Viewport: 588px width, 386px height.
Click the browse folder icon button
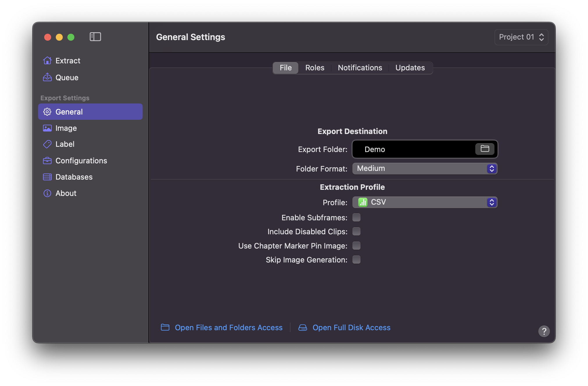tap(485, 149)
